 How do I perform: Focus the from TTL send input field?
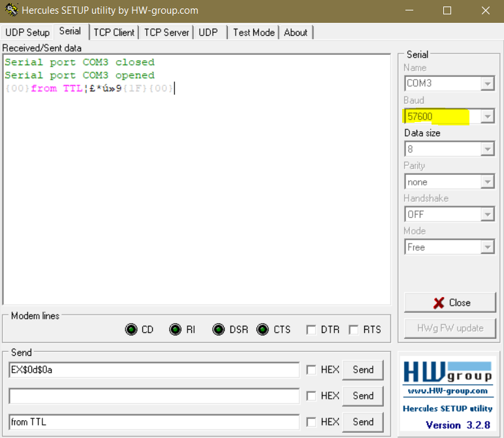point(154,422)
